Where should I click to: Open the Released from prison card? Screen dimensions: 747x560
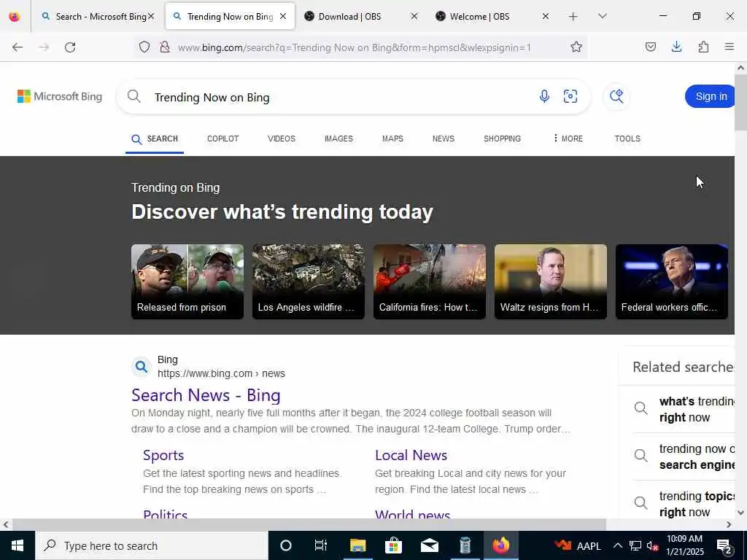tap(187, 281)
